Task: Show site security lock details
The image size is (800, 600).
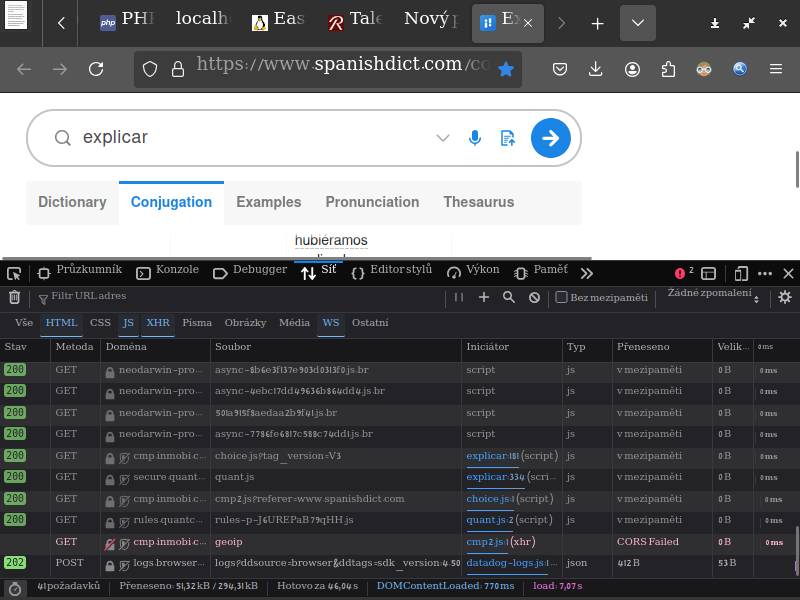Action: coord(178,69)
